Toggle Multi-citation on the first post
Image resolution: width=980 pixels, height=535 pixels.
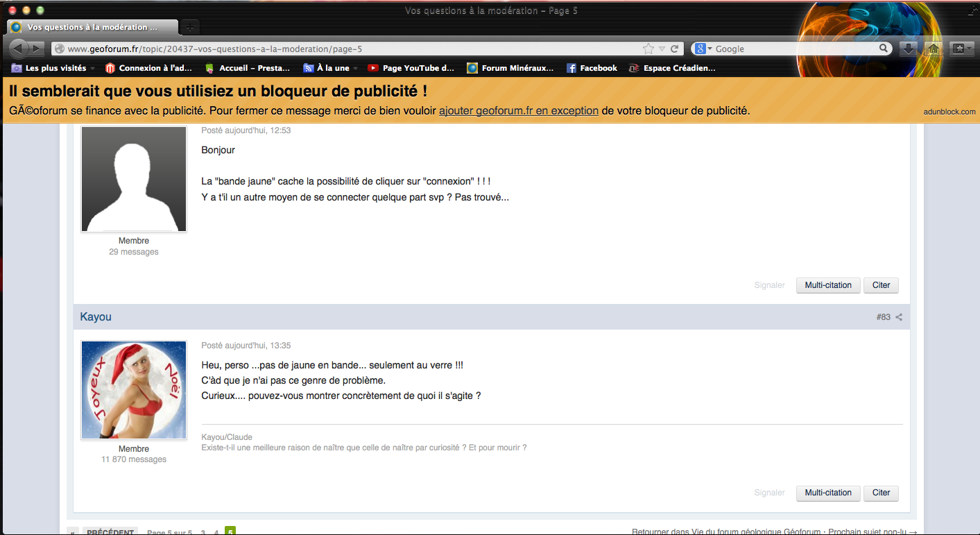[827, 285]
